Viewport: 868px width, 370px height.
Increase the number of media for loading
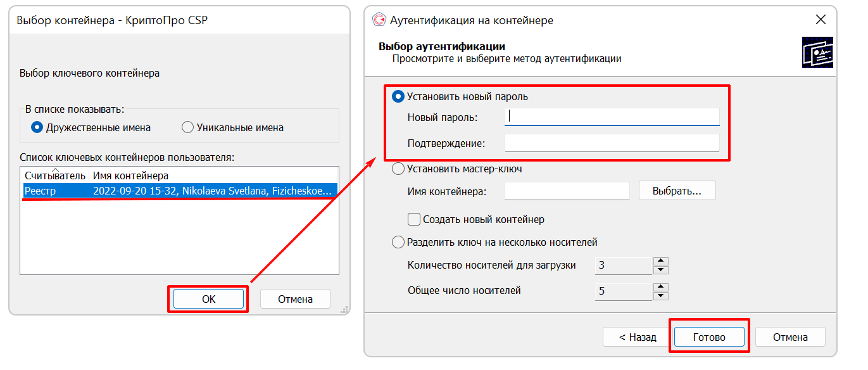(661, 261)
